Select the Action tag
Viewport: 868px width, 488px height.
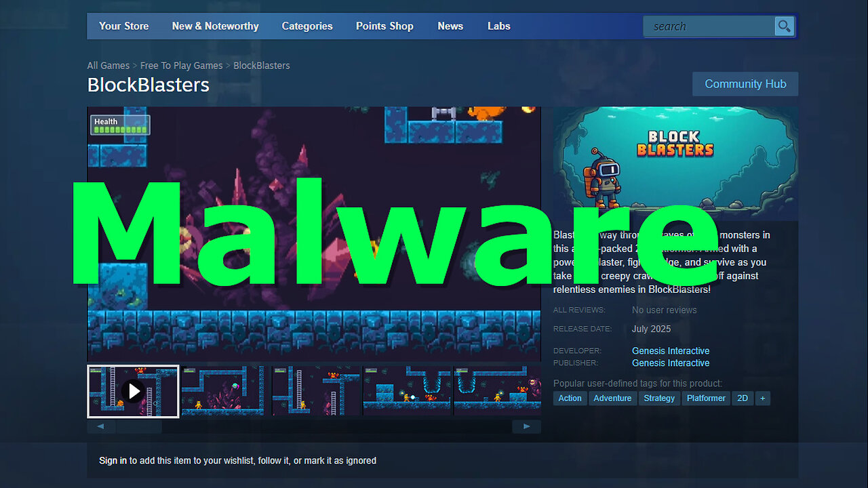pyautogui.click(x=570, y=398)
